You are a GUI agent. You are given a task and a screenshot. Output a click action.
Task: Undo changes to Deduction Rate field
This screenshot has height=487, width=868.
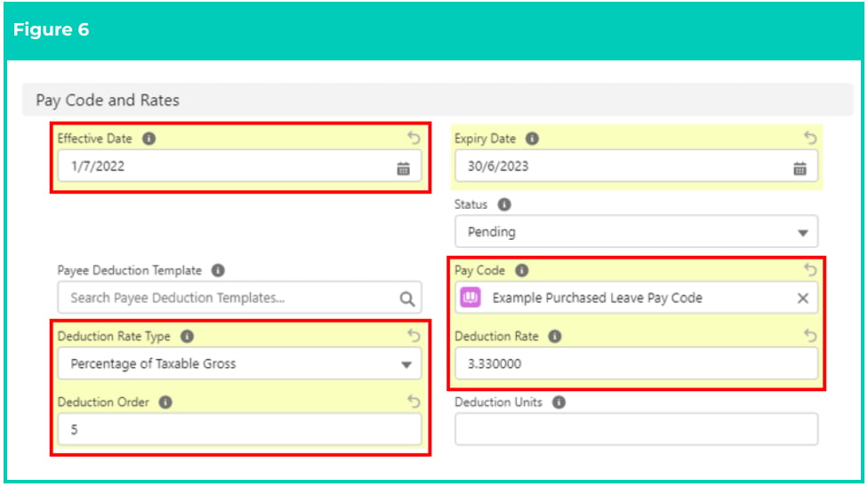810,335
